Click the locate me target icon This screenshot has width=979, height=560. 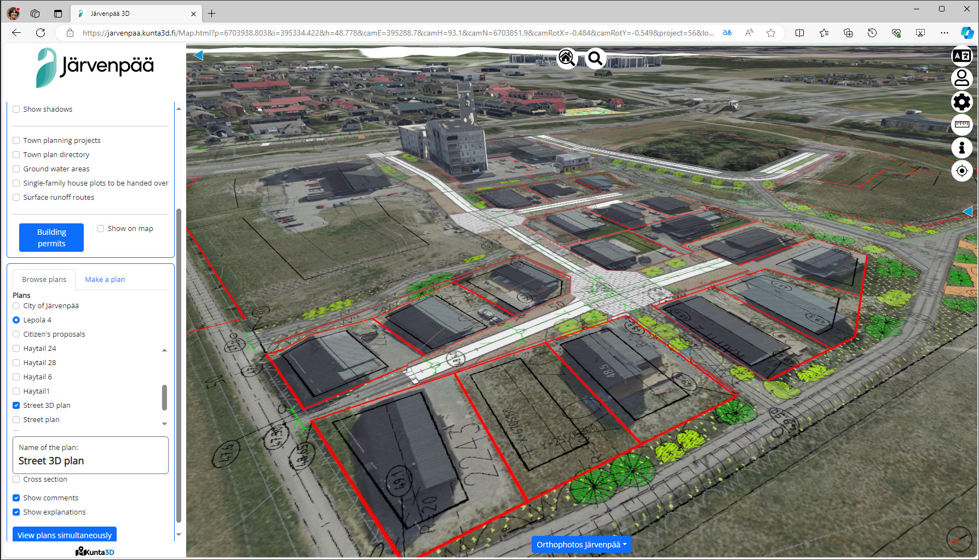(961, 171)
